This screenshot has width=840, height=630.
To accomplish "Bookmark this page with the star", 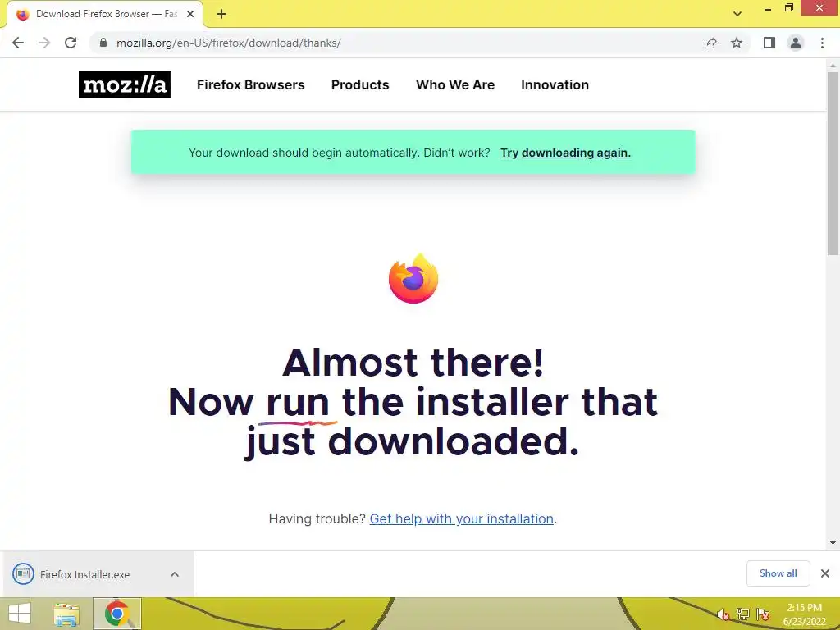I will pos(737,43).
